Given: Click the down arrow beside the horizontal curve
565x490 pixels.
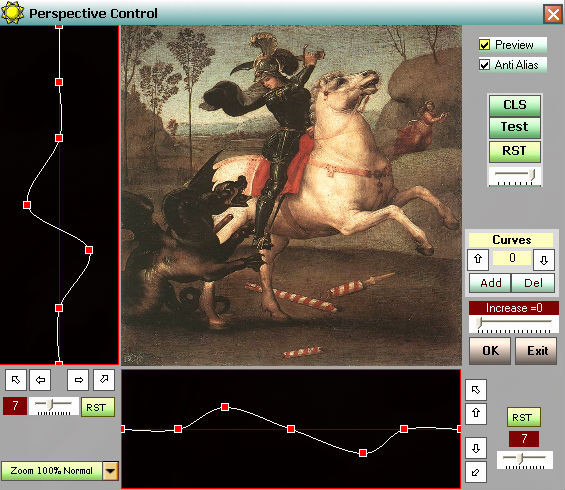Looking at the screenshot, I should (476, 448).
